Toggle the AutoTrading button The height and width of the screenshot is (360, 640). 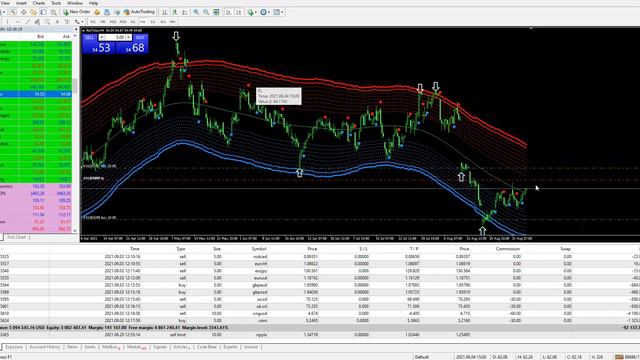139,12
